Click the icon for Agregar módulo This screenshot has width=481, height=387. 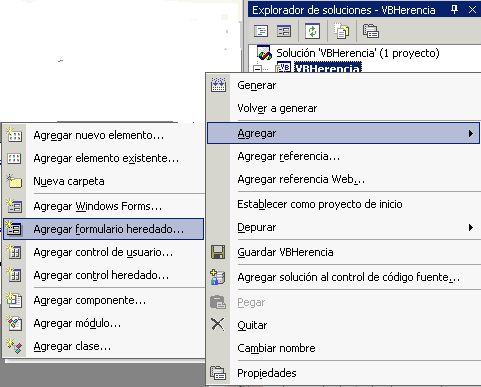point(14,323)
